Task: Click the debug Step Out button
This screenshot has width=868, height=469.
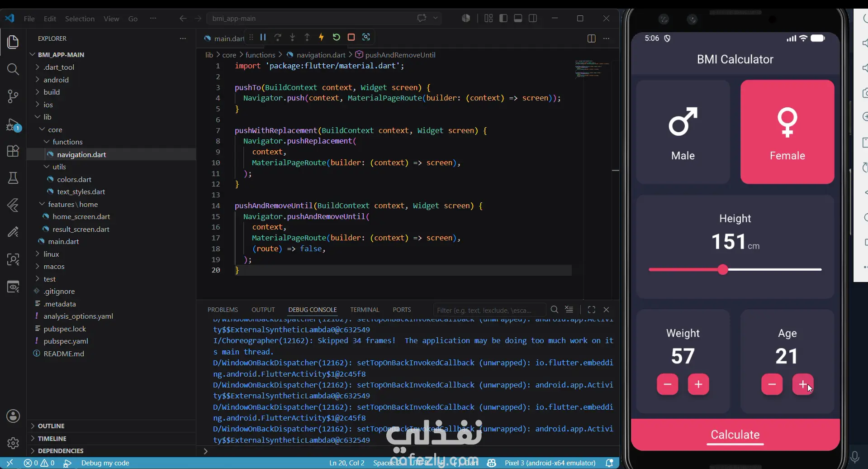Action: (x=307, y=37)
